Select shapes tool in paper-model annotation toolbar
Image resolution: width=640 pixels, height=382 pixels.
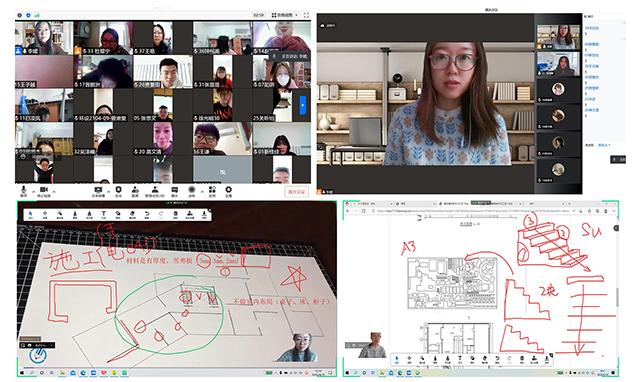118,214
